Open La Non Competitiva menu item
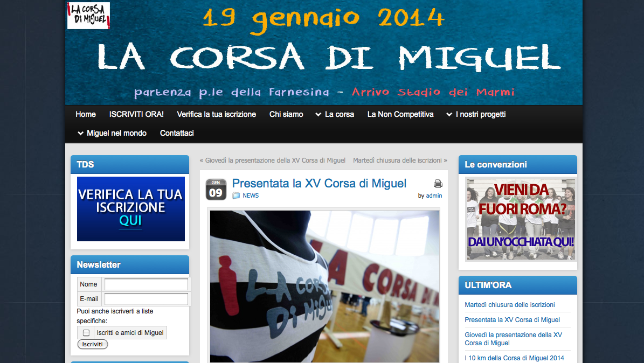Screen dimensions: 644x363 [400, 114]
